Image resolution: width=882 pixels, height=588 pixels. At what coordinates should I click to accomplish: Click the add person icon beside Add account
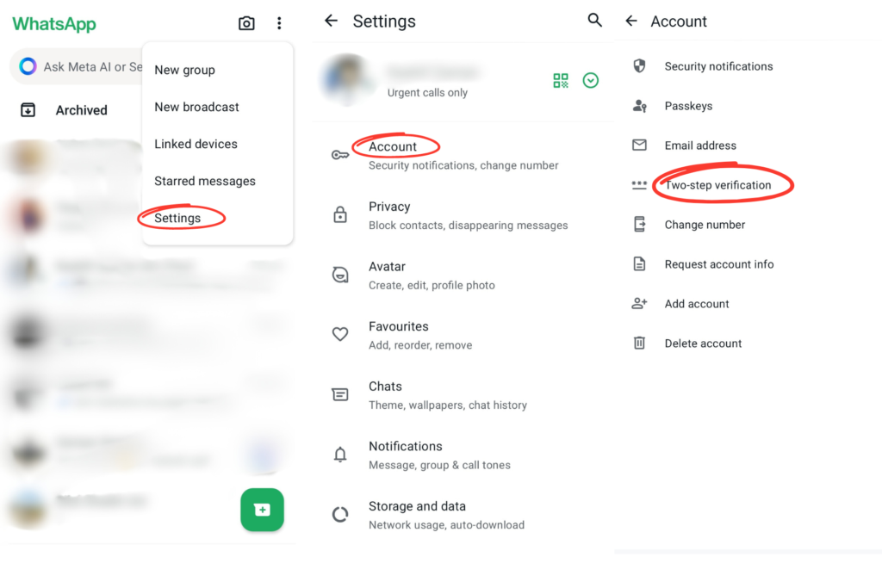click(639, 304)
